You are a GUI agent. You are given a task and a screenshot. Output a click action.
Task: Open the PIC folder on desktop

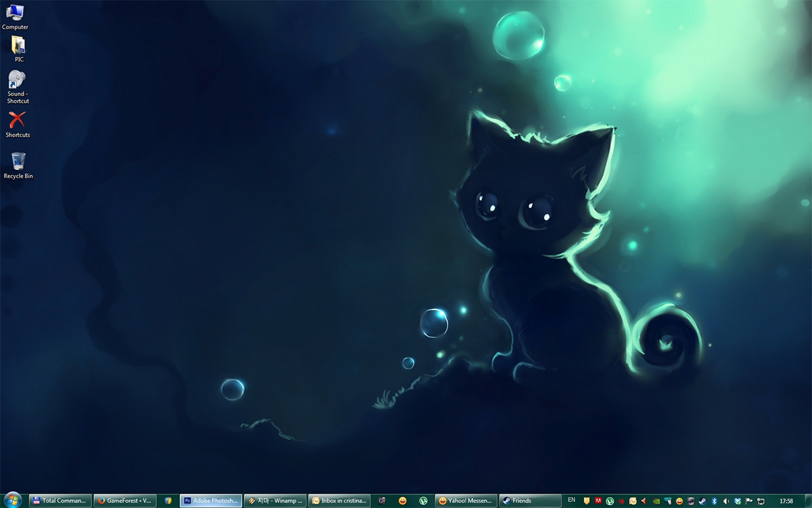coord(18,49)
